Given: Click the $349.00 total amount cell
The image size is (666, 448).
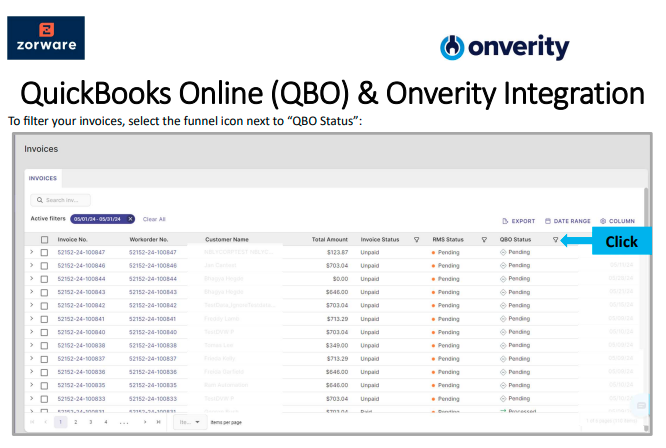Looking at the screenshot, I should click(337, 346).
